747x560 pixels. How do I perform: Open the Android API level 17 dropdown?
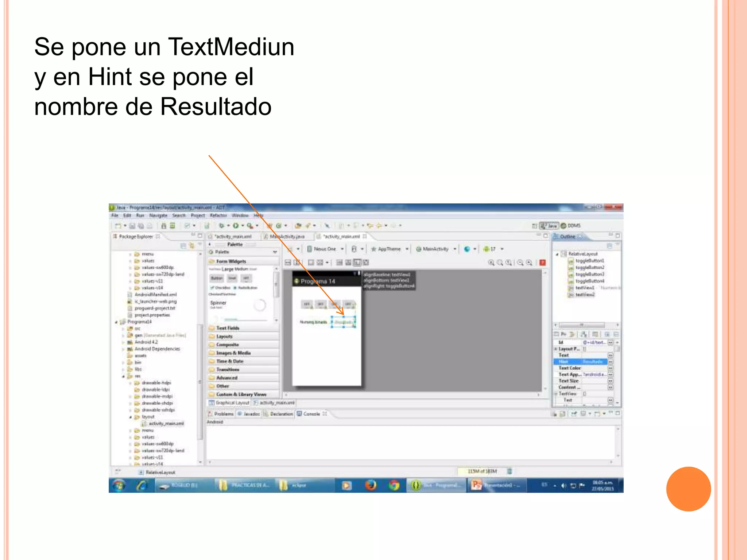(x=493, y=249)
